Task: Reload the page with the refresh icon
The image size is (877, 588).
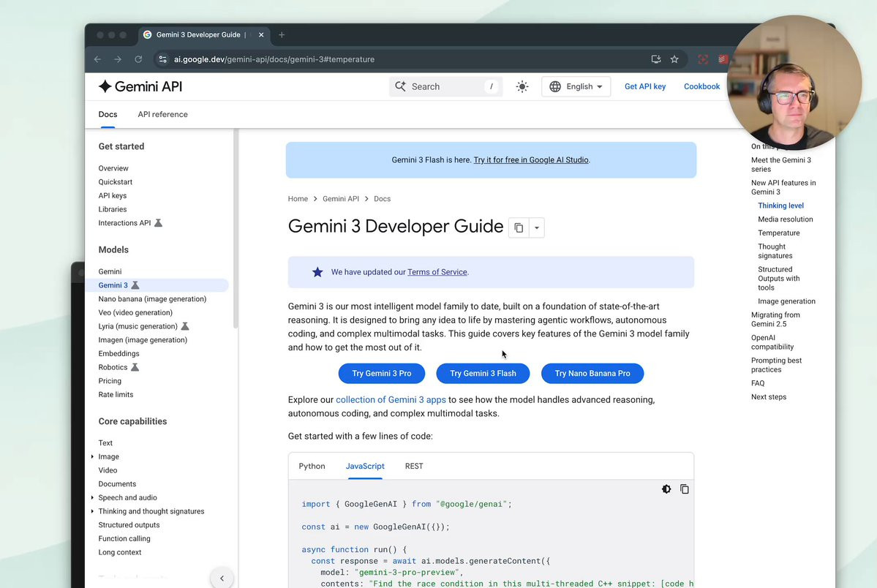Action: pyautogui.click(x=138, y=59)
